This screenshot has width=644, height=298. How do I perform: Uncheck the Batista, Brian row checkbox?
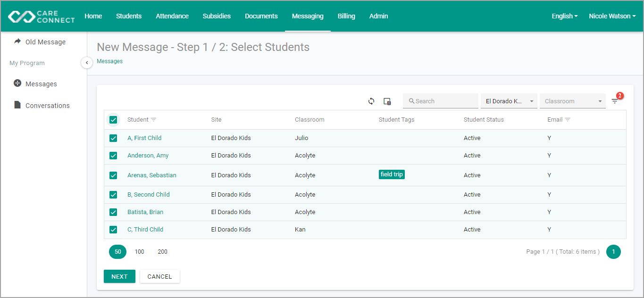tap(113, 212)
